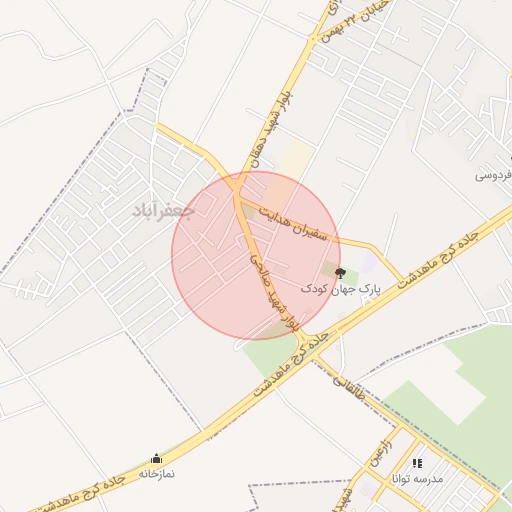Click the tree icon of پارک جهان کودک
Image resolution: width=512 pixels, height=512 pixels.
coord(340,273)
